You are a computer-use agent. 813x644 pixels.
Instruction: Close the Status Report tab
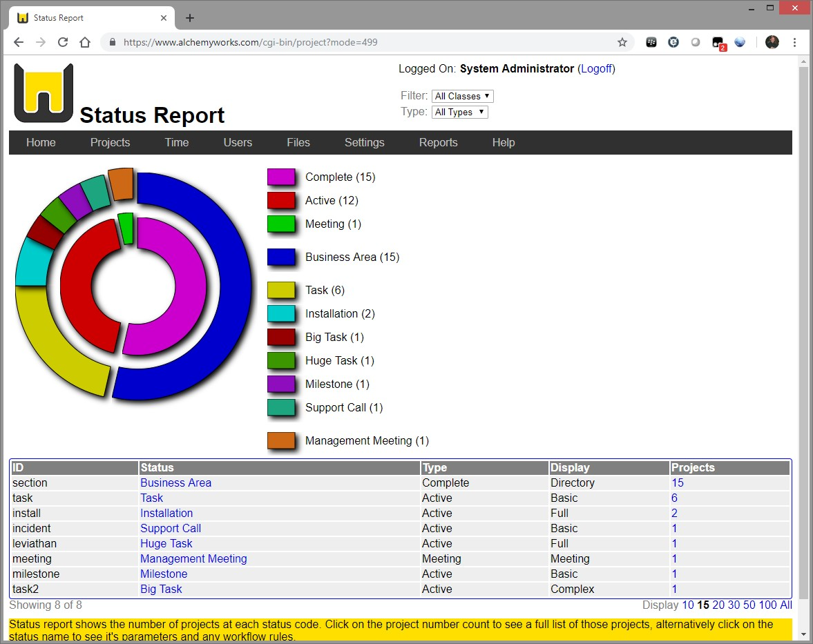[x=164, y=18]
